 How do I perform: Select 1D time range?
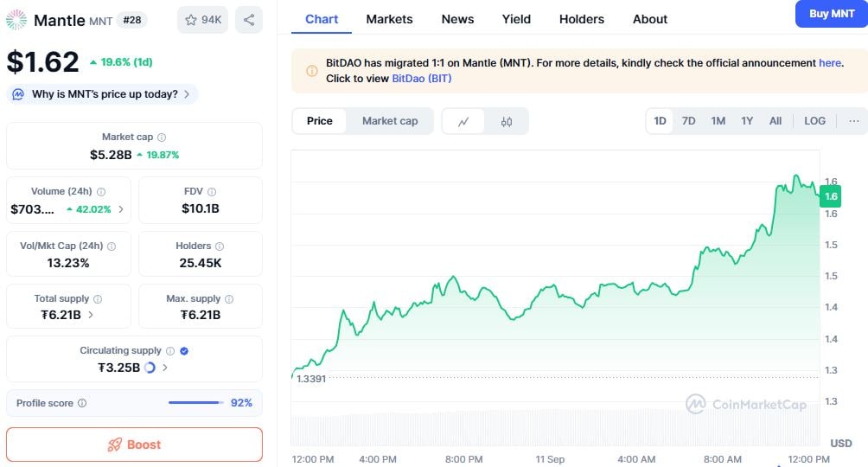[x=660, y=121]
